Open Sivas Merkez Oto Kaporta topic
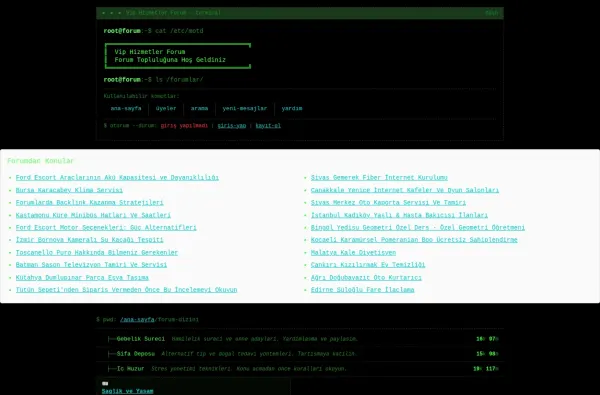600x395 pixels. click(x=388, y=202)
